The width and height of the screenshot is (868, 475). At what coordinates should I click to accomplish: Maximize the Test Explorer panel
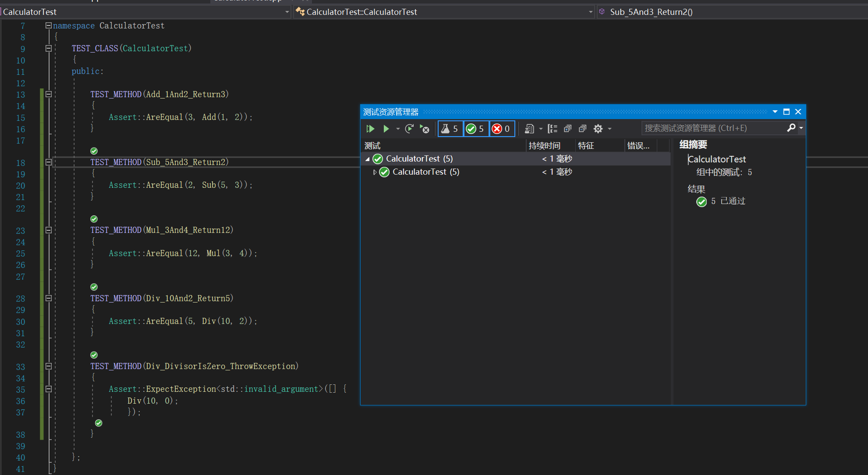tap(787, 112)
